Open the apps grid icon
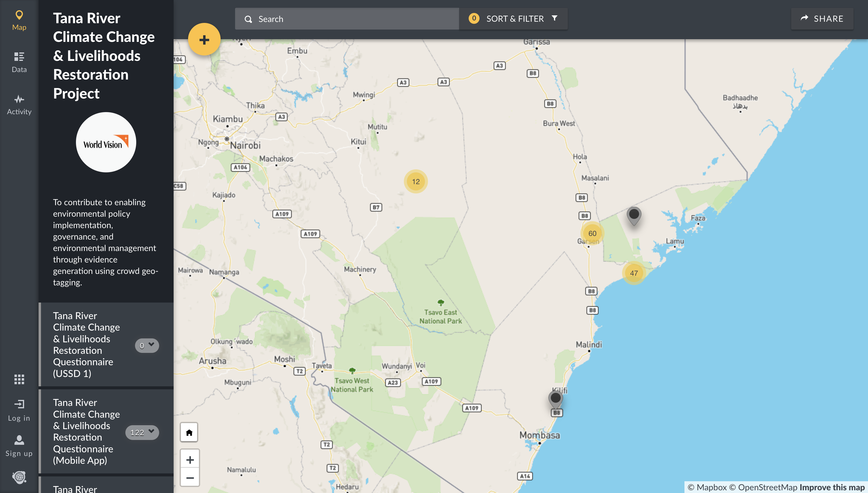This screenshot has height=493, width=868. [x=19, y=379]
